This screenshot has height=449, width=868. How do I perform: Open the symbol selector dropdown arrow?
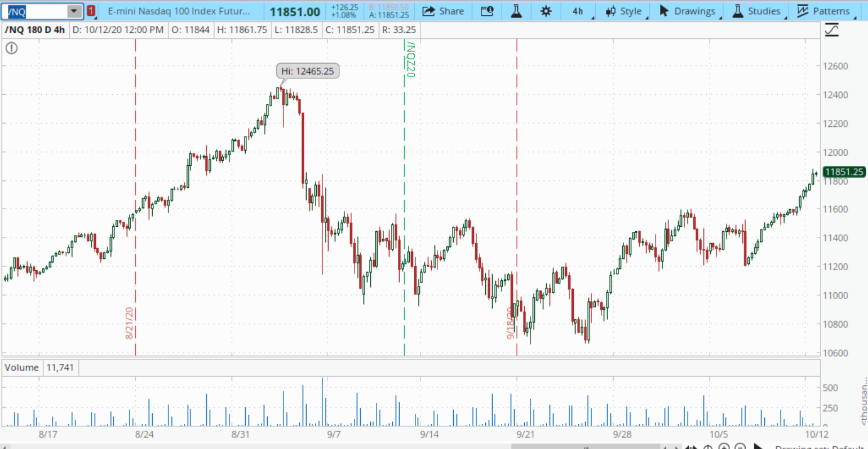[74, 11]
